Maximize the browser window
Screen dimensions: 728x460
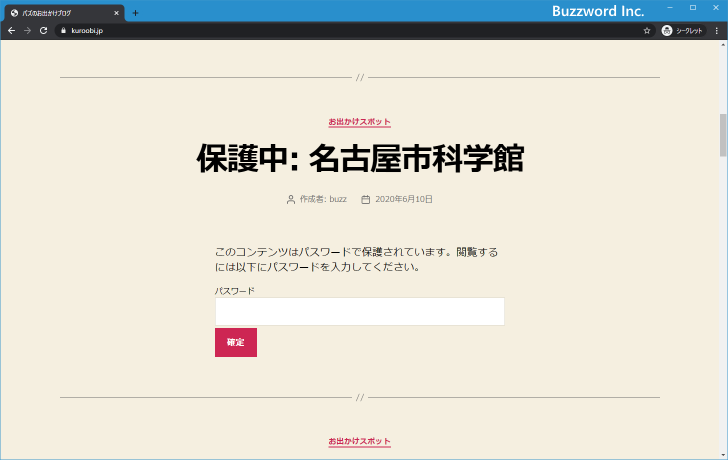tap(693, 7)
